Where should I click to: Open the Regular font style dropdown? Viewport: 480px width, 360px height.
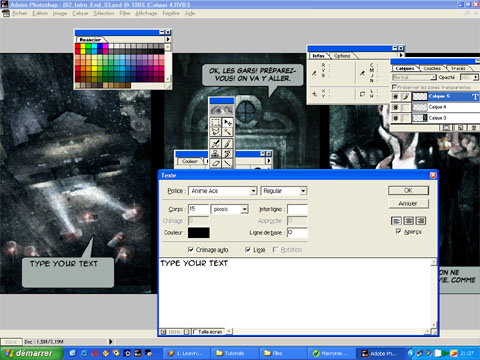[303, 191]
